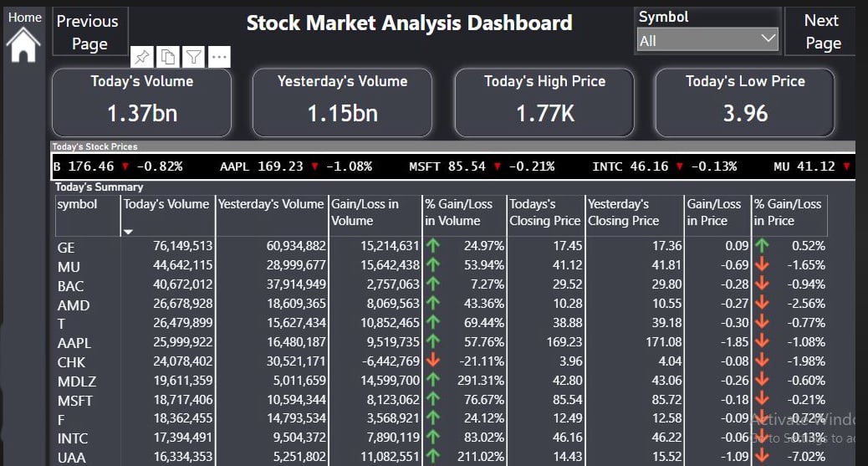The height and width of the screenshot is (466, 868).
Task: Click the Home house icon
Action: tap(23, 44)
